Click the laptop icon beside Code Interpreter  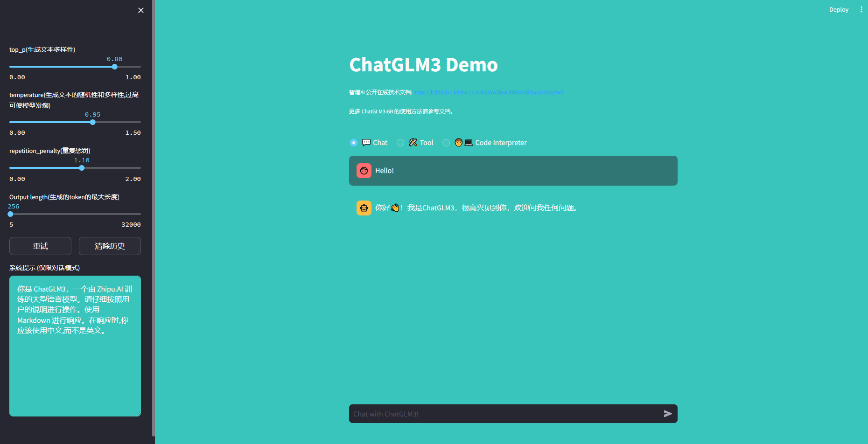click(x=469, y=142)
